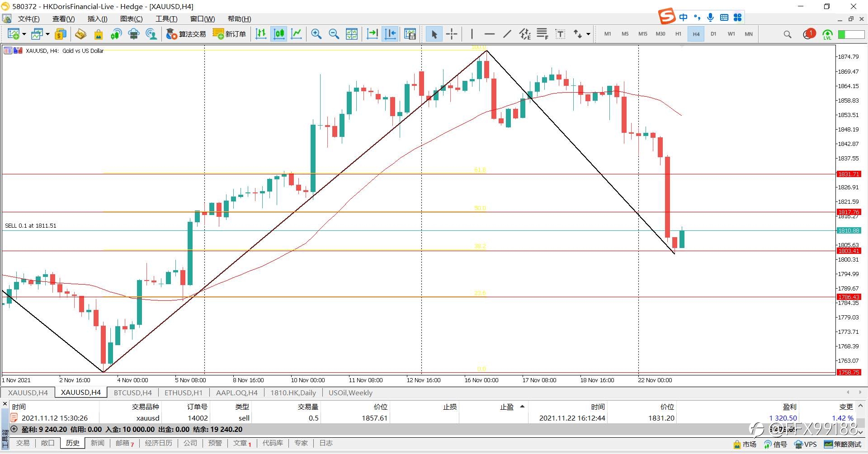Select the arrows objects tool

point(578,34)
